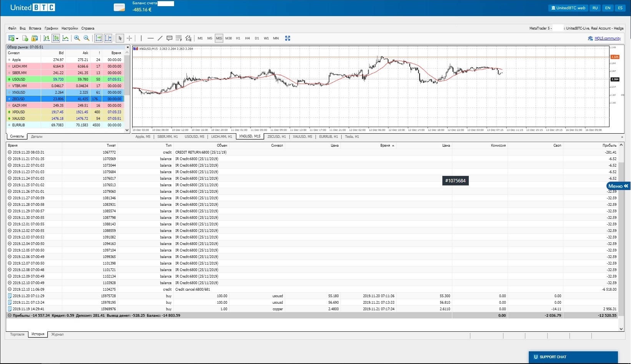Open the Справка menu

pos(88,28)
